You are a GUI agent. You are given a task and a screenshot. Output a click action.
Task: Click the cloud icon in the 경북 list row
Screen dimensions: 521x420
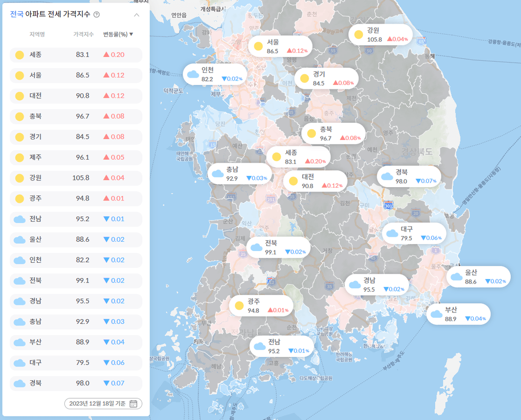point(20,384)
